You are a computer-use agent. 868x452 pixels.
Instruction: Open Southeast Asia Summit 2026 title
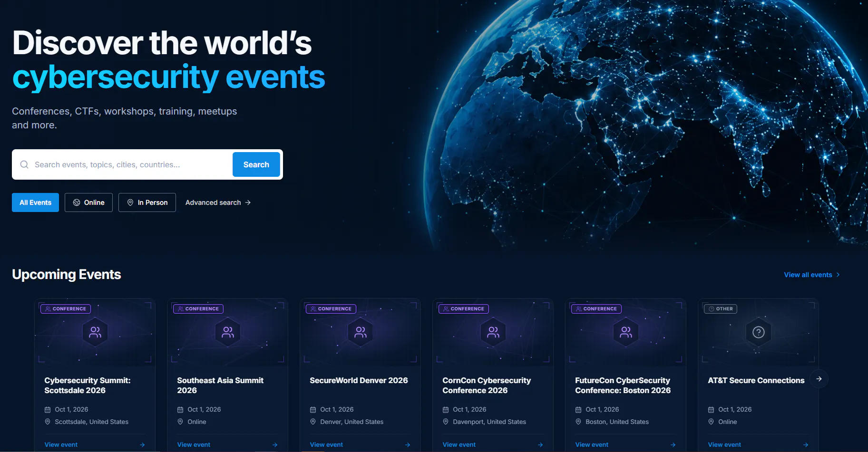[220, 385]
